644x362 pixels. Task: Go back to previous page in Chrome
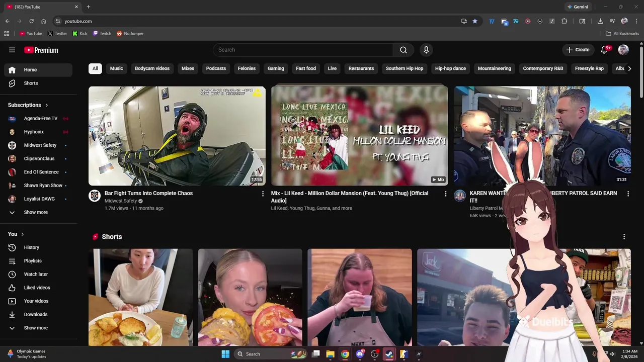[x=7, y=21]
